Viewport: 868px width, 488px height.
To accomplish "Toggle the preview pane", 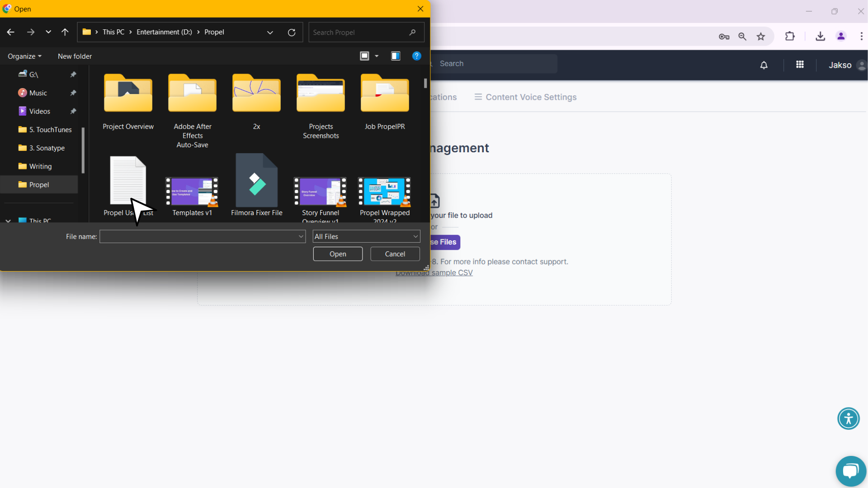I will pyautogui.click(x=396, y=56).
